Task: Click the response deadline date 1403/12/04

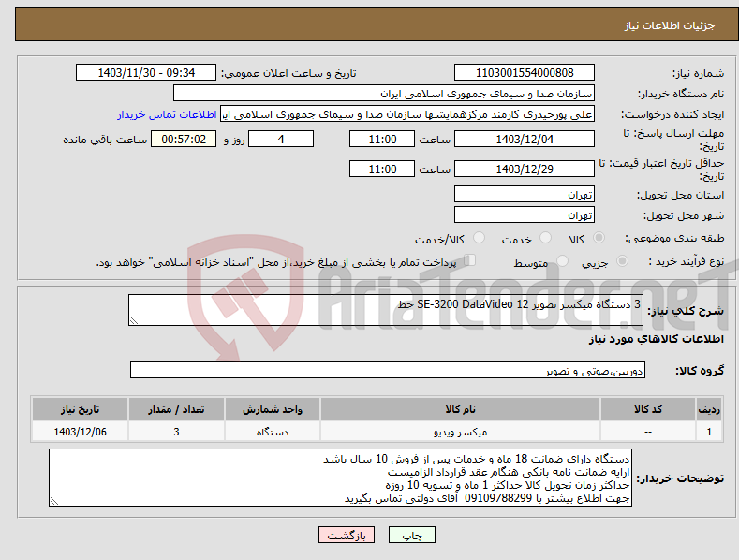Action: [525, 139]
